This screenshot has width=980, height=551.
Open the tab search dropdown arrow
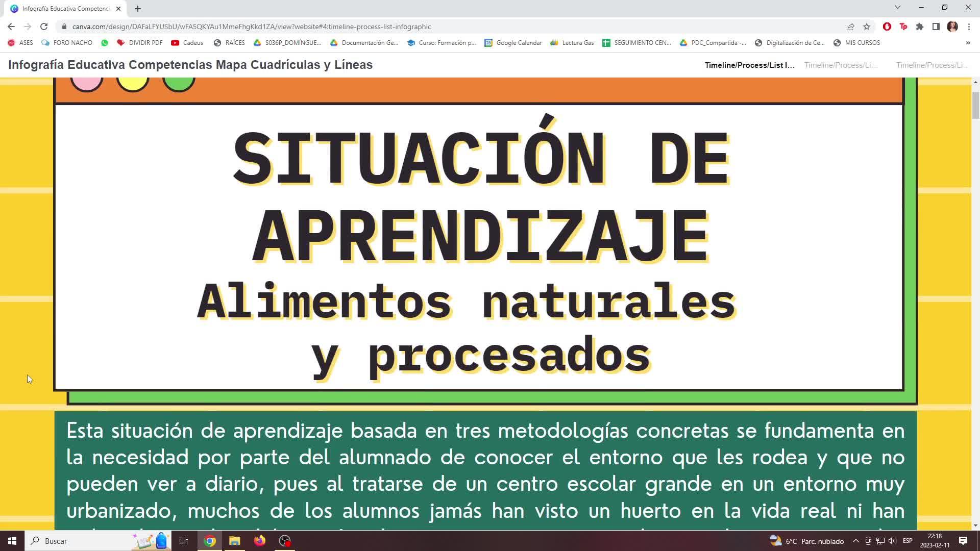(x=897, y=8)
